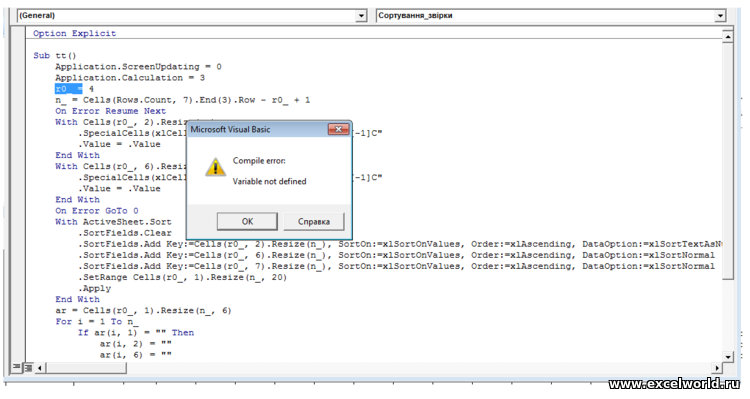Click the If ar(i, 1) = "" Then line

point(136,332)
